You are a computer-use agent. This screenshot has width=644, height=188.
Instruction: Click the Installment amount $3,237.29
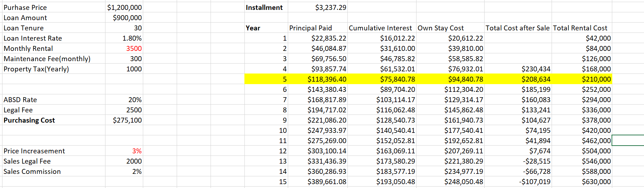coord(330,7)
